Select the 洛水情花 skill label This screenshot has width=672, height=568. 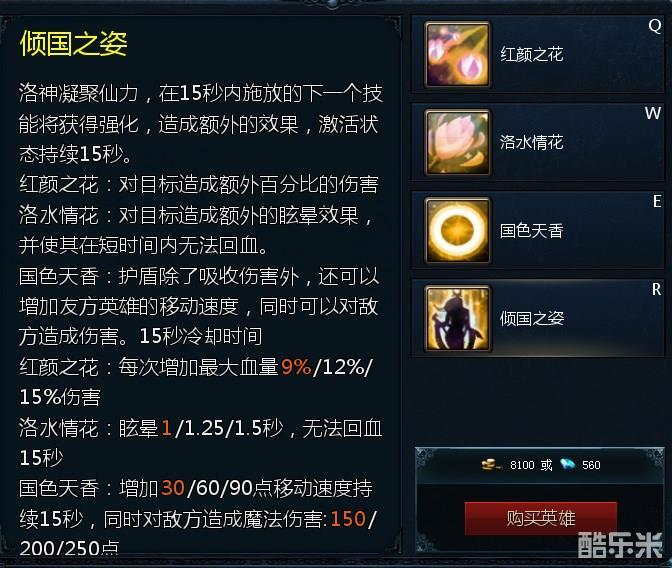[x=531, y=142]
